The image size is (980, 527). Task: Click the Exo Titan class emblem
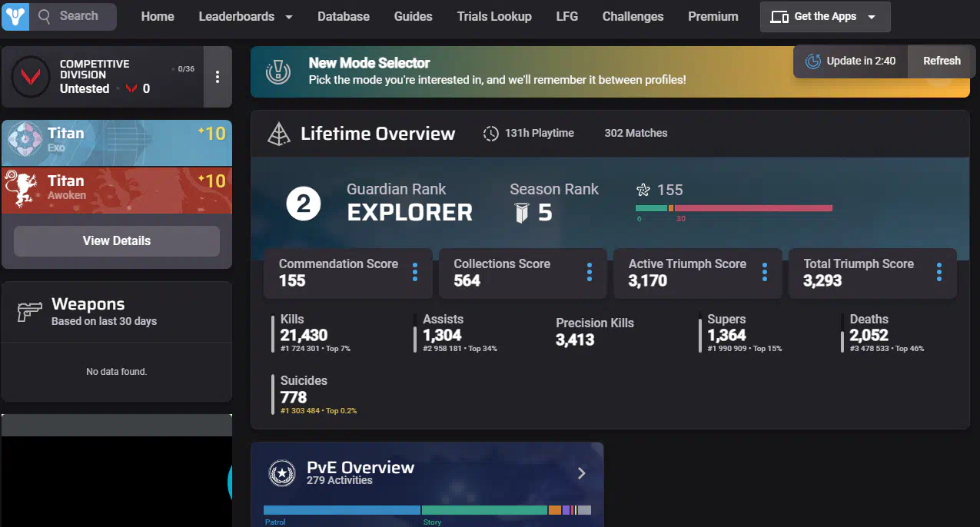click(x=24, y=141)
